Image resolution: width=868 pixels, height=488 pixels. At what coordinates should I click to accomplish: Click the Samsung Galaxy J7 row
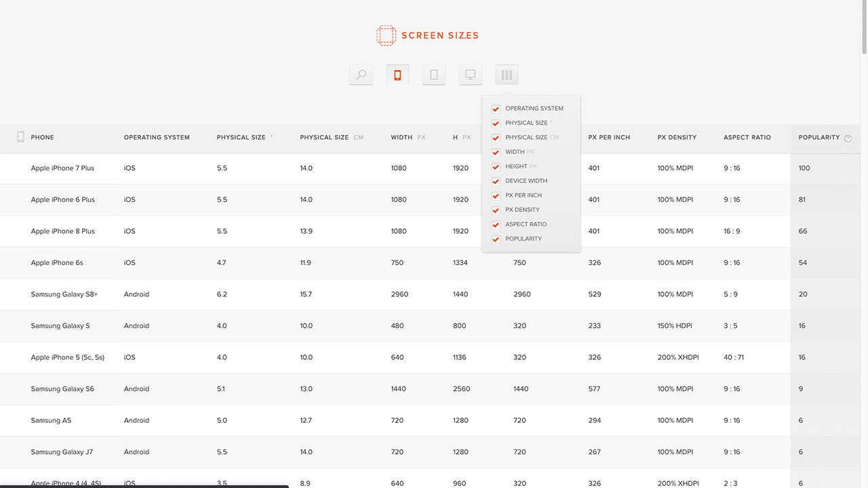pos(62,452)
